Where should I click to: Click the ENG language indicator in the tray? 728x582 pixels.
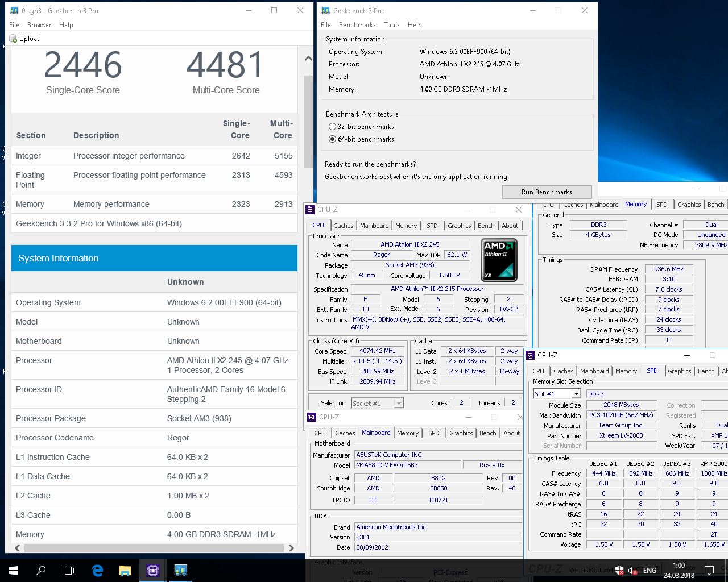pos(650,570)
